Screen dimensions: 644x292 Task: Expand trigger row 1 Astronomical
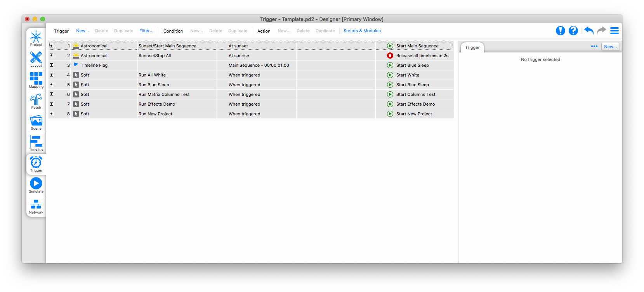tap(51, 46)
